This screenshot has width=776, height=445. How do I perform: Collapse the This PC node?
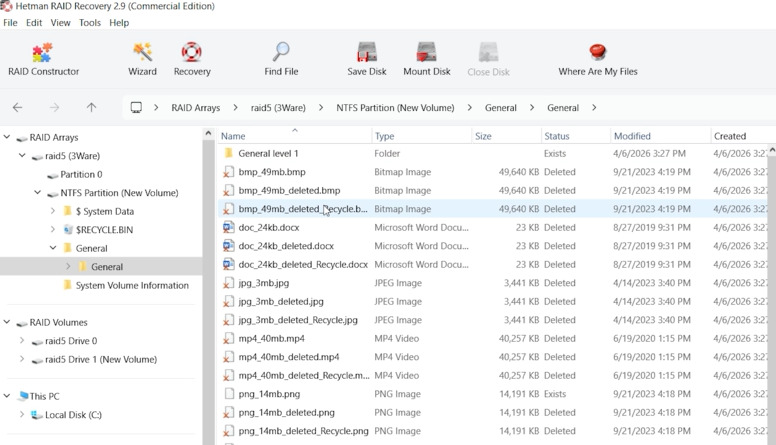(7, 396)
